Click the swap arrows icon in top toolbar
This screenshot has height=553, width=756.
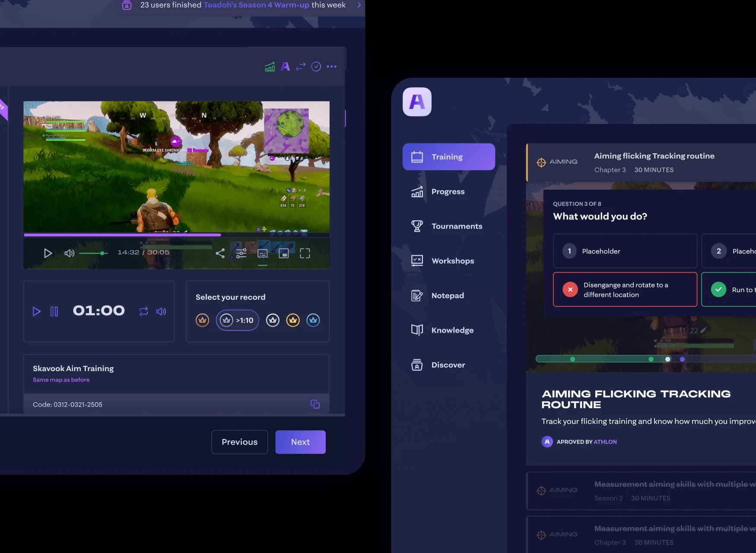click(301, 67)
